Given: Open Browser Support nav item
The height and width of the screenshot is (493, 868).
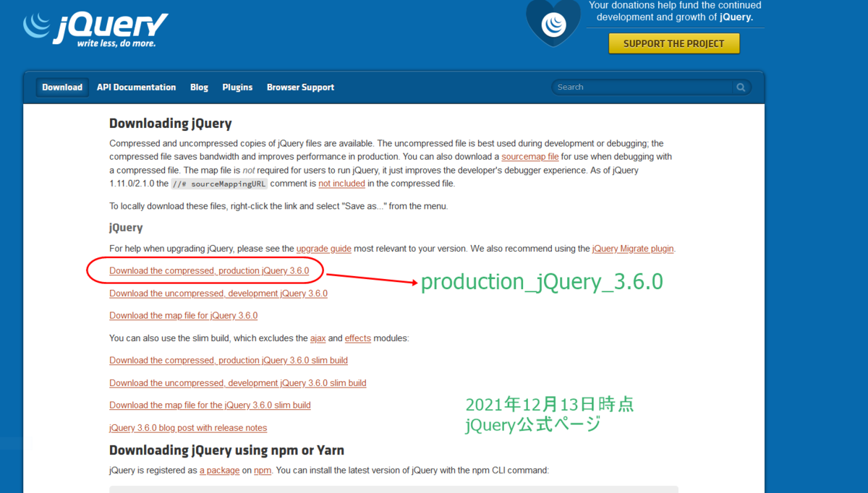Looking at the screenshot, I should point(300,87).
